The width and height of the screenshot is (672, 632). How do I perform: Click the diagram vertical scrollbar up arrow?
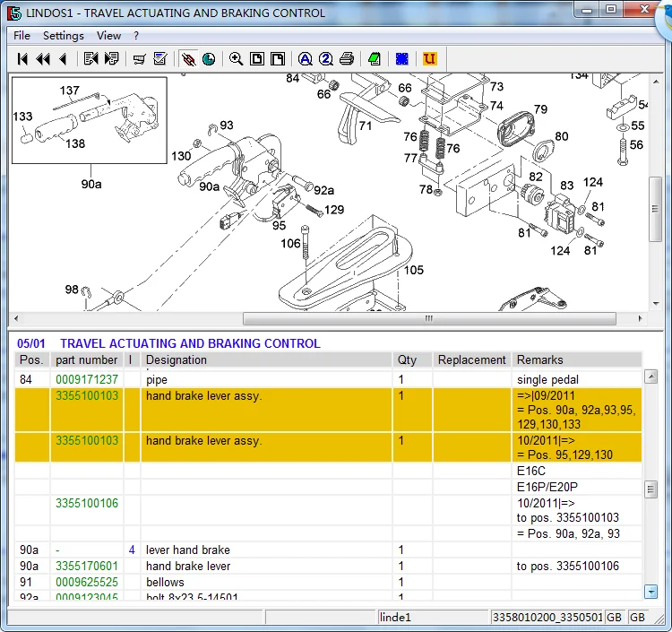(x=656, y=82)
